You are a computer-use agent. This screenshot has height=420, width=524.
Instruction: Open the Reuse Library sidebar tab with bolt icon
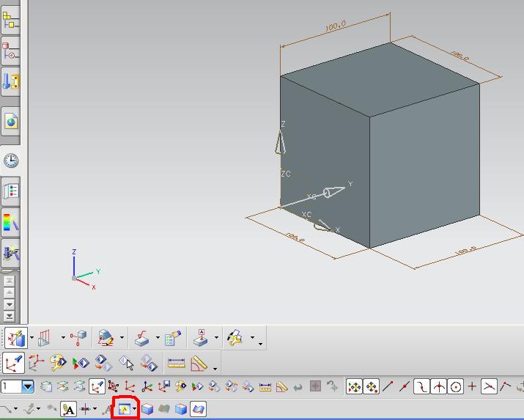pyautogui.click(x=10, y=81)
